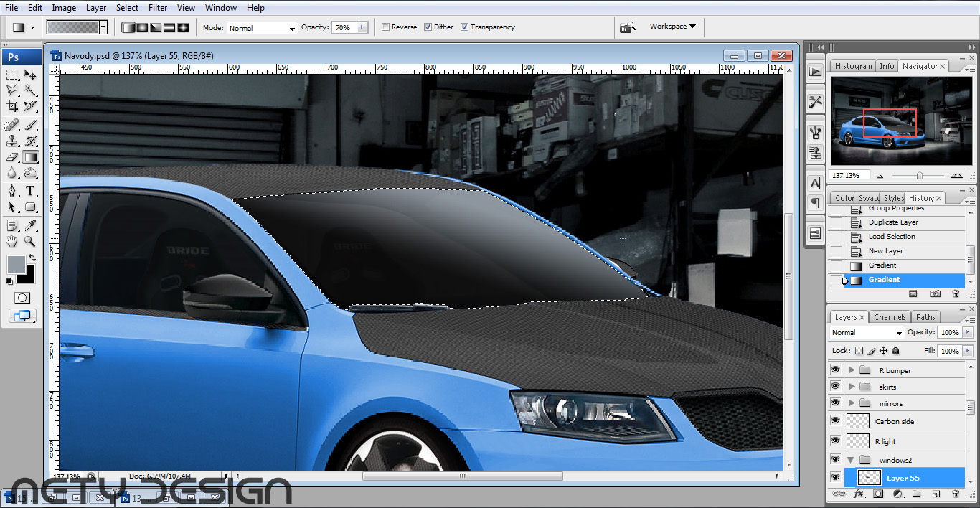
Task: Select the Hand tool
Action: (12, 242)
